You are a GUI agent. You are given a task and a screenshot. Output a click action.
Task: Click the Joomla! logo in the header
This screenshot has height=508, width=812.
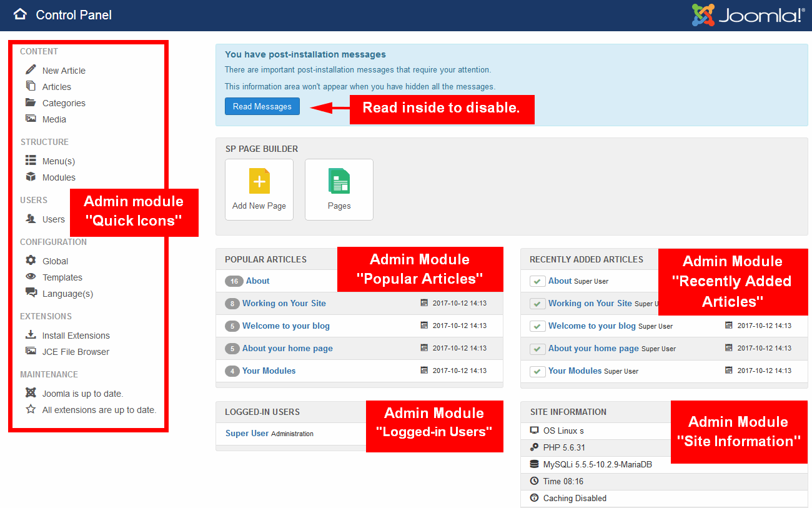(x=748, y=15)
